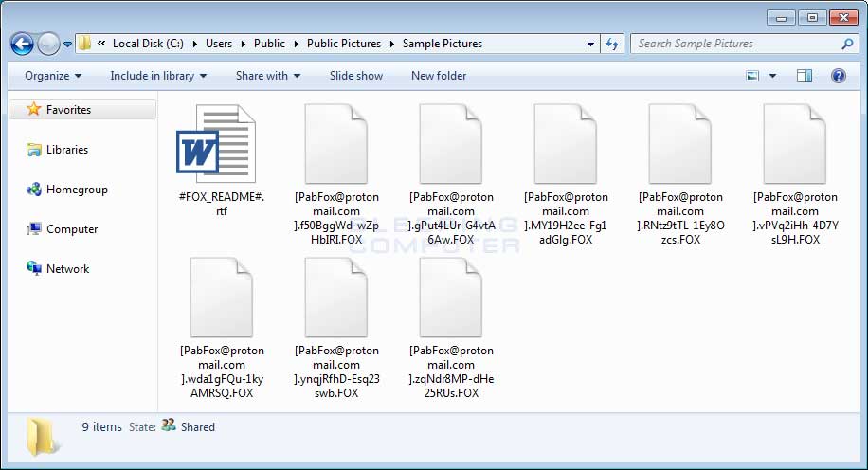Select Network in navigation pane
Screen dimensions: 868x470
pos(67,269)
